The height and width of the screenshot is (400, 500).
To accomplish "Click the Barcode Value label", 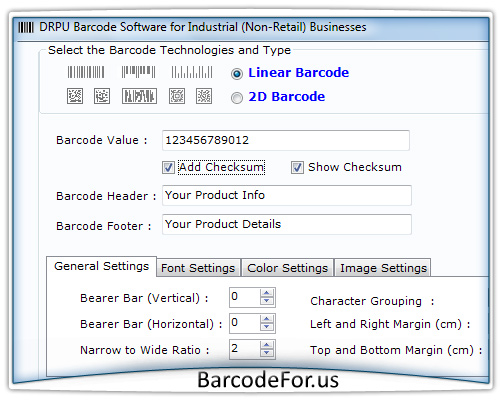I will 102,140.
